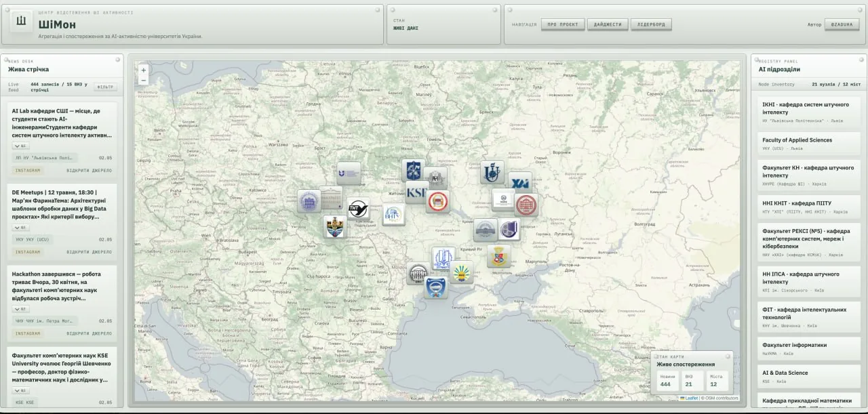
Task: Select the yellow sunburst emblem marker
Action: pos(461,272)
